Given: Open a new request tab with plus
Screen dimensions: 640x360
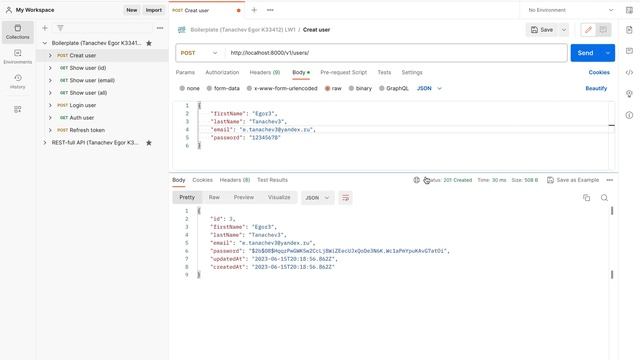Looking at the screenshot, I should [254, 10].
